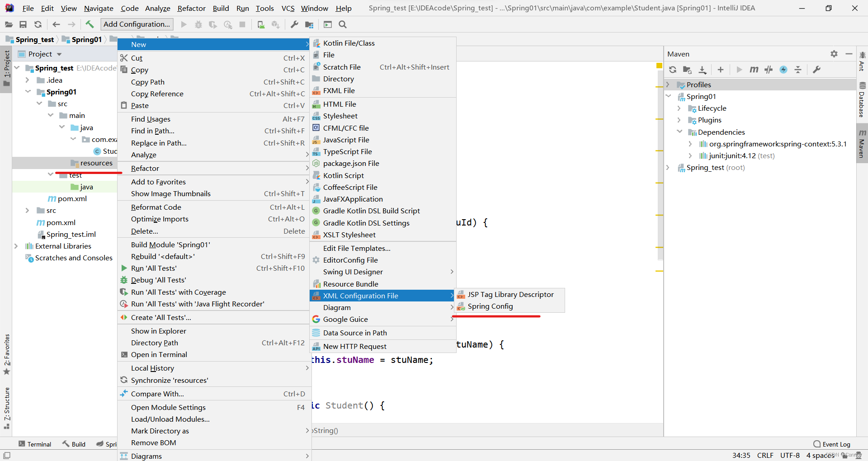This screenshot has width=868, height=461.
Task: Choose Resource Bundle from New menu
Action: click(x=383, y=284)
